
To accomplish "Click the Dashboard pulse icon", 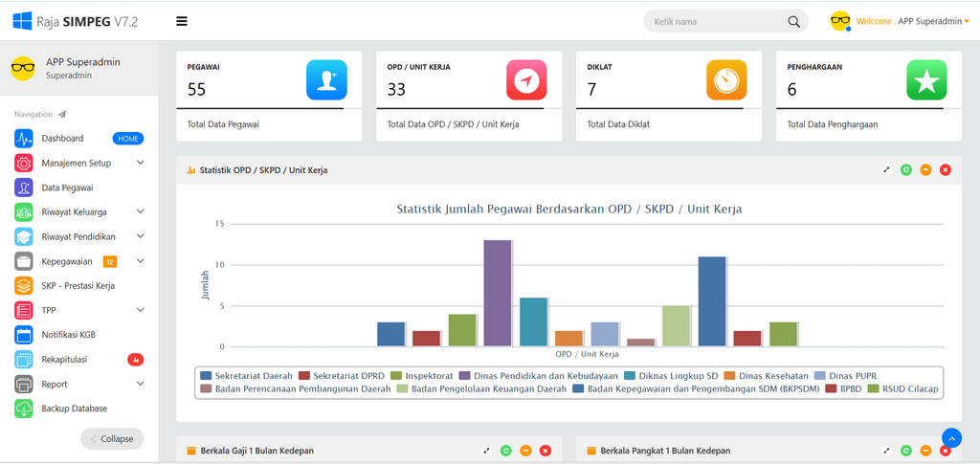I will (24, 139).
